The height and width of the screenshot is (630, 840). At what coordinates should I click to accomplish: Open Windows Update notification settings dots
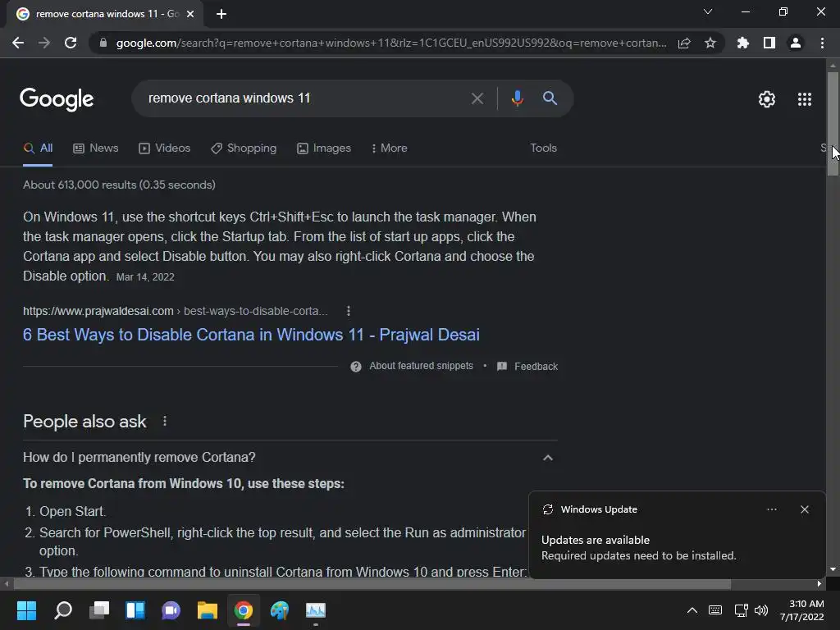coord(771,509)
